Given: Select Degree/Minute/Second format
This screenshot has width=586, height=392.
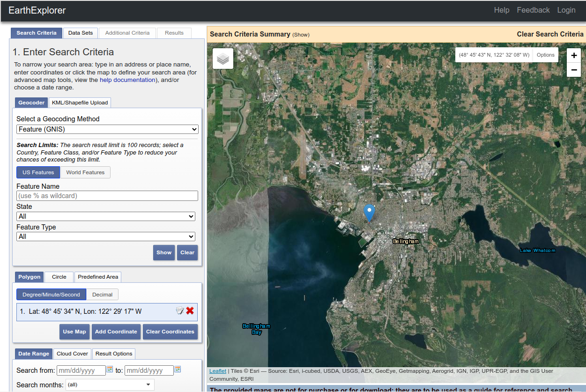Looking at the screenshot, I should coord(51,295).
